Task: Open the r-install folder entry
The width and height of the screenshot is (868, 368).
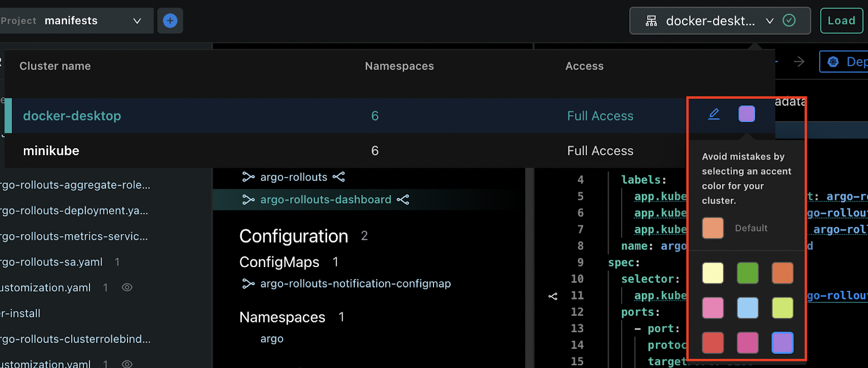Action: tap(20, 313)
